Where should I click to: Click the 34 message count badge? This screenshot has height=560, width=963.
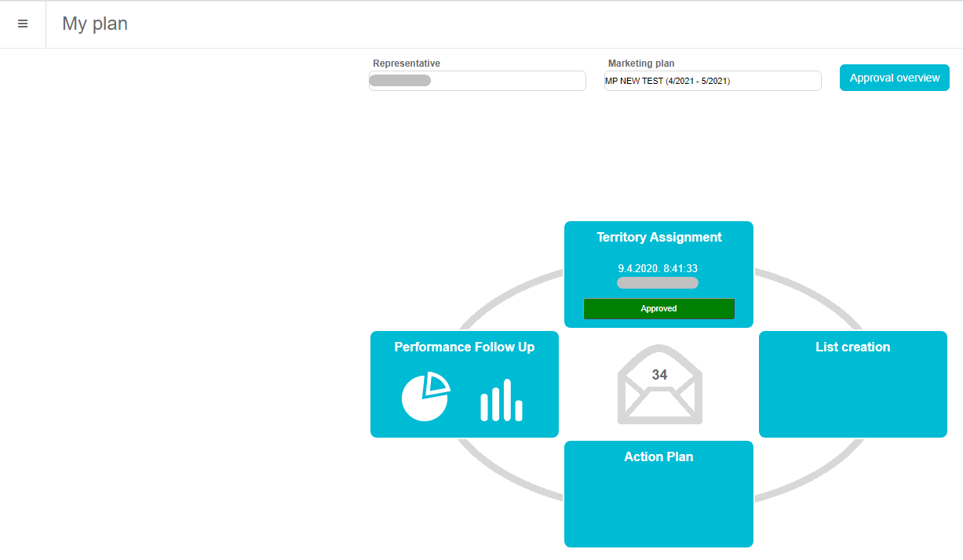[659, 375]
